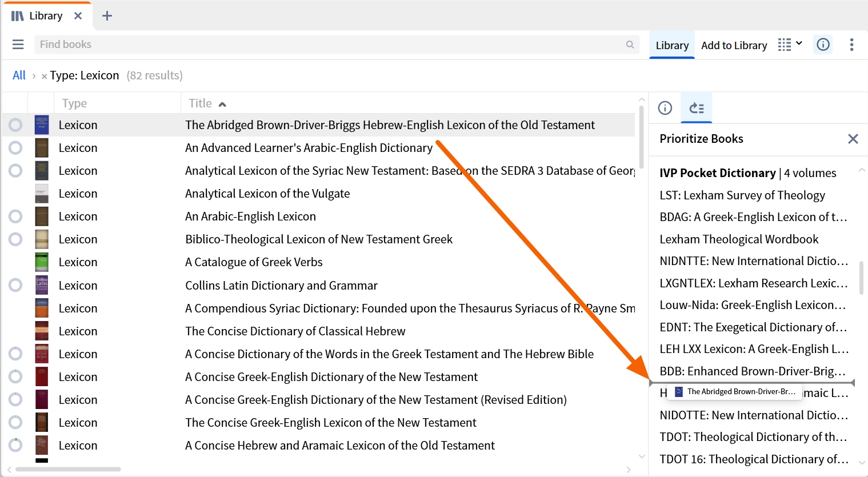The height and width of the screenshot is (477, 868).
Task: Open the view layout dropdown with grid icon
Action: tap(790, 45)
